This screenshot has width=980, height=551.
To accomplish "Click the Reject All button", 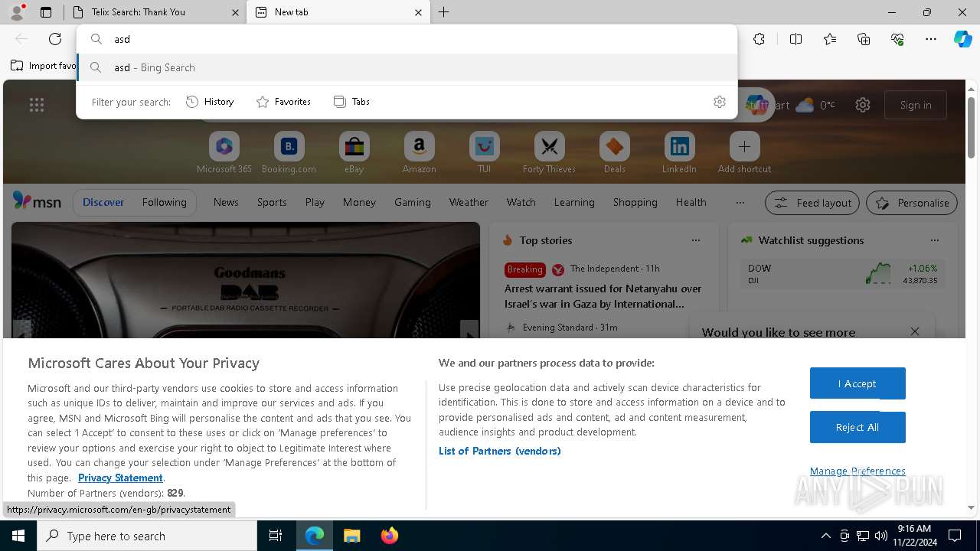I will pos(857,427).
